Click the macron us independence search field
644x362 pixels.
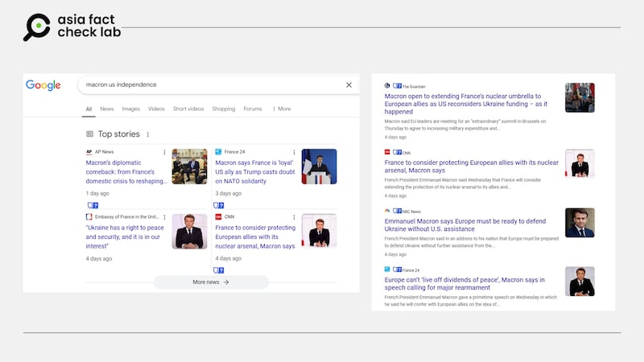tap(209, 84)
